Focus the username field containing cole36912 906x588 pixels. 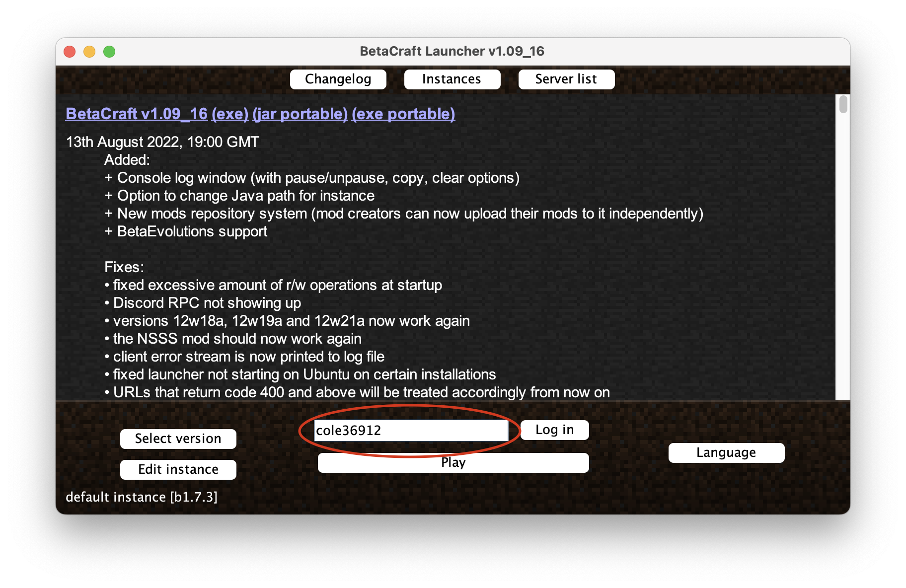pyautogui.click(x=411, y=430)
